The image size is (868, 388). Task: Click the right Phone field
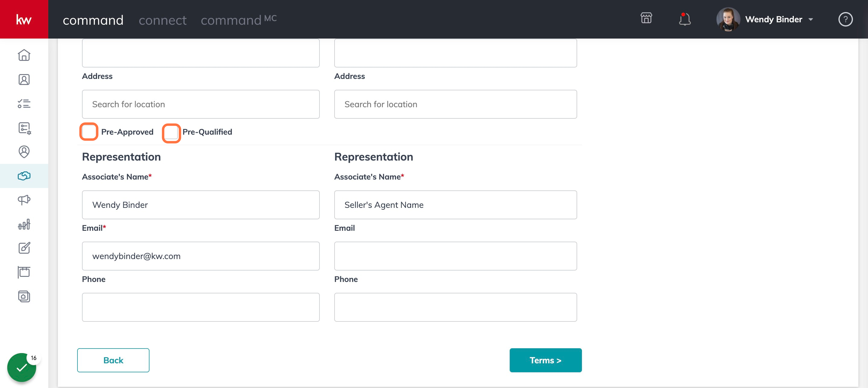tap(456, 307)
